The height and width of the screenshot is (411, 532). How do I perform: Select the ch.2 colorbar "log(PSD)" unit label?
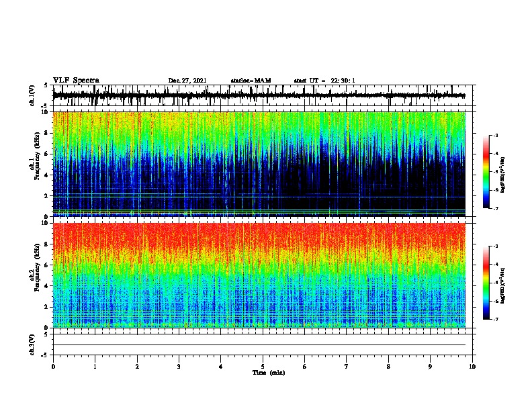click(503, 285)
